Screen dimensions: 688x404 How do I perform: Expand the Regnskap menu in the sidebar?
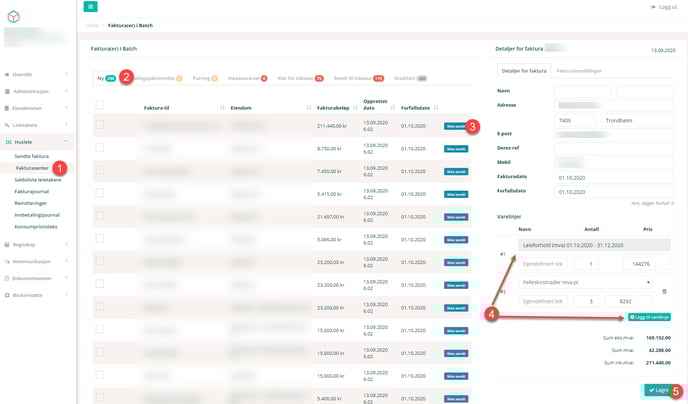(x=66, y=244)
